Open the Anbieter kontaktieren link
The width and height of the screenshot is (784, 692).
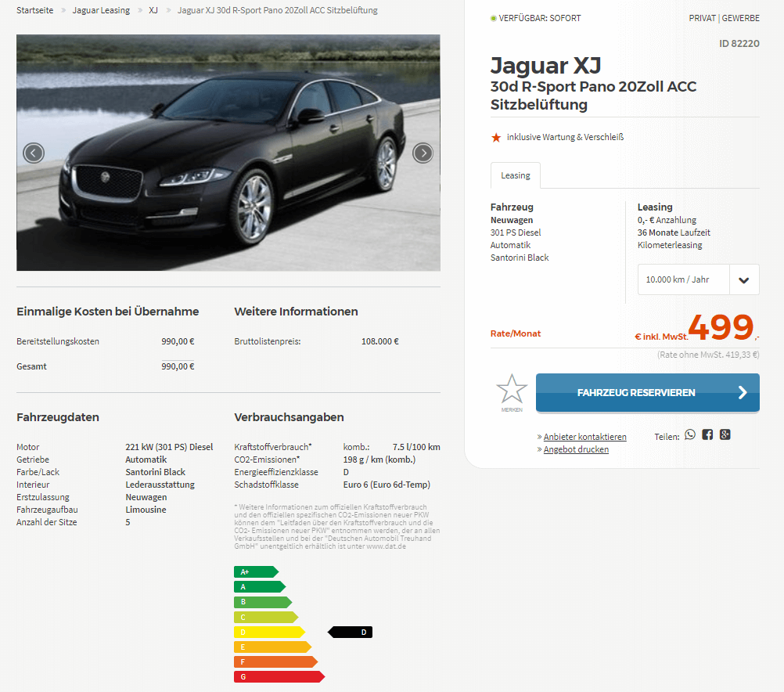584,437
